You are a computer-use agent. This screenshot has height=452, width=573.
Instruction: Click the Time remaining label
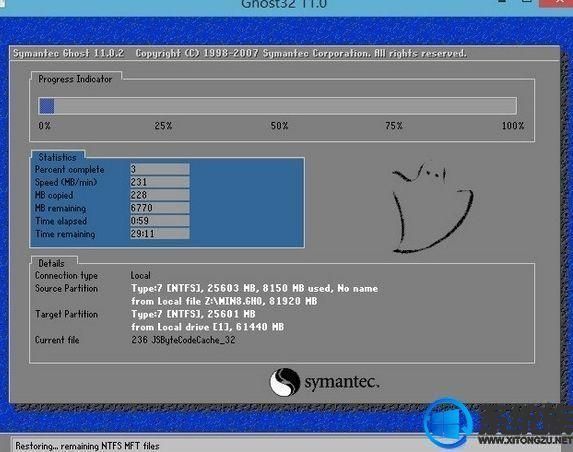point(65,234)
